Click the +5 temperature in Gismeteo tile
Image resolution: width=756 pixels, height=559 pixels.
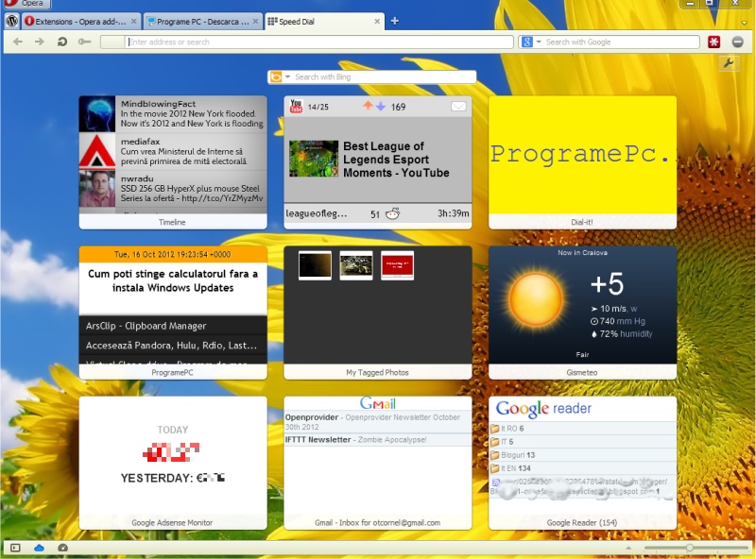[x=607, y=284]
